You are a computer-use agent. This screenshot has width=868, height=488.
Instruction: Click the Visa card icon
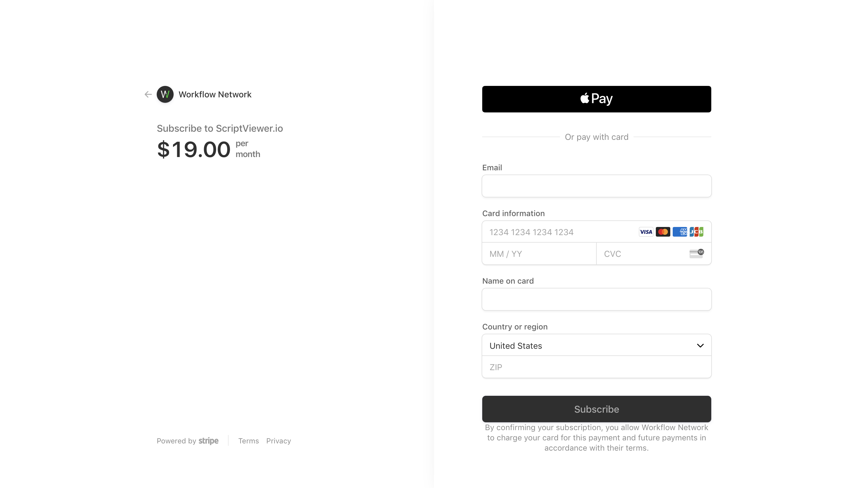[646, 232]
